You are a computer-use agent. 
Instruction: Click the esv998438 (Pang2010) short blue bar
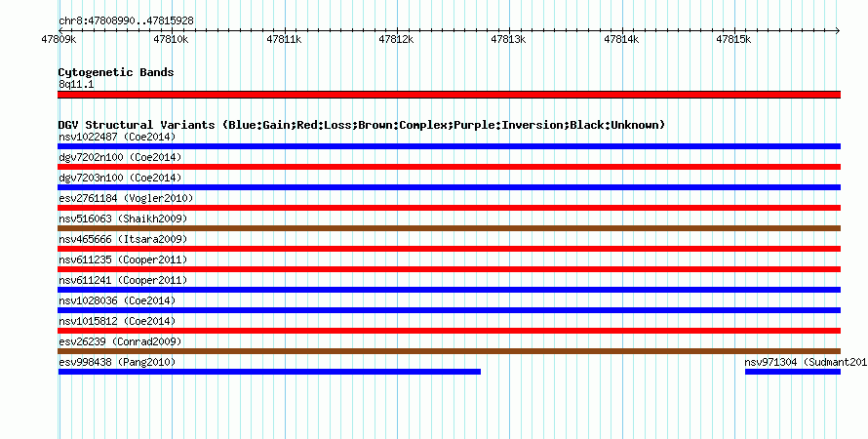point(269,372)
